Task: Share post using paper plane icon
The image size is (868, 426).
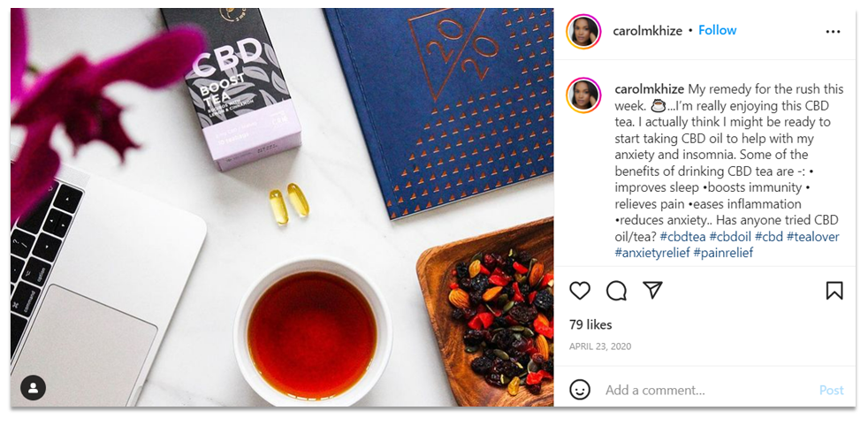Action: click(652, 290)
